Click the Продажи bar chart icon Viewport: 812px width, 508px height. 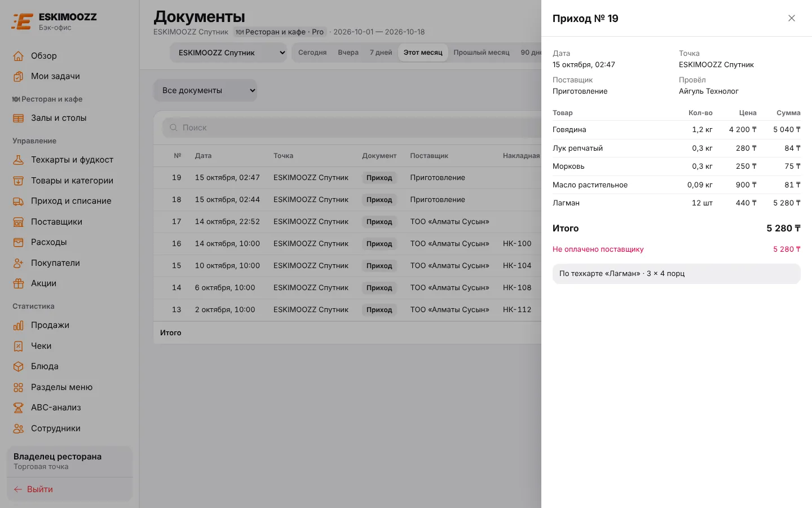click(x=19, y=325)
